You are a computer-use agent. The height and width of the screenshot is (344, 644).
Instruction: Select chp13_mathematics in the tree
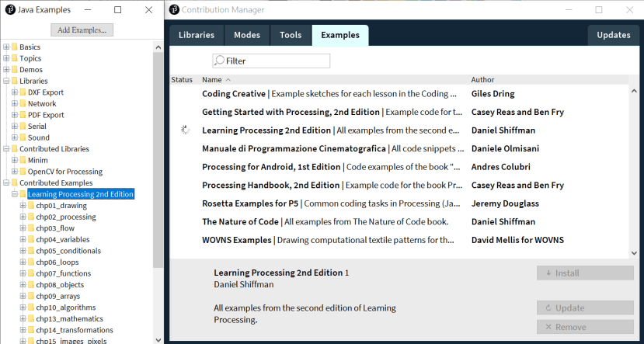tap(69, 318)
